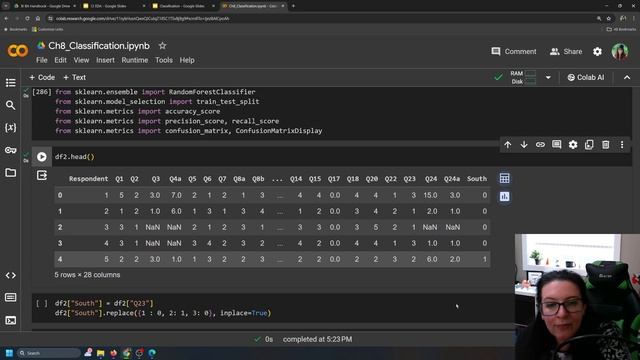Run the df2.head() cell
The width and height of the screenshot is (640, 360).
(42, 157)
